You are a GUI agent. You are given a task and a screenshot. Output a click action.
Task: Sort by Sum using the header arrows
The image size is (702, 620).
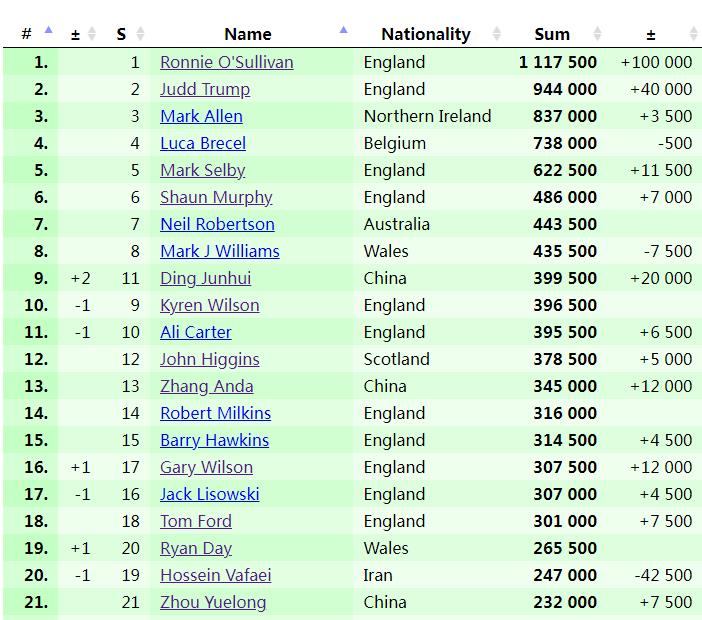(598, 34)
